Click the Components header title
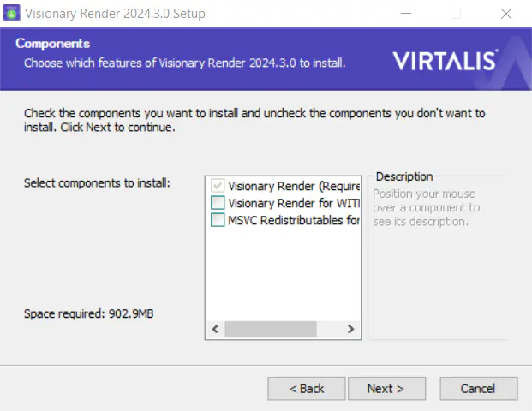Image resolution: width=532 pixels, height=411 pixels. 53,44
